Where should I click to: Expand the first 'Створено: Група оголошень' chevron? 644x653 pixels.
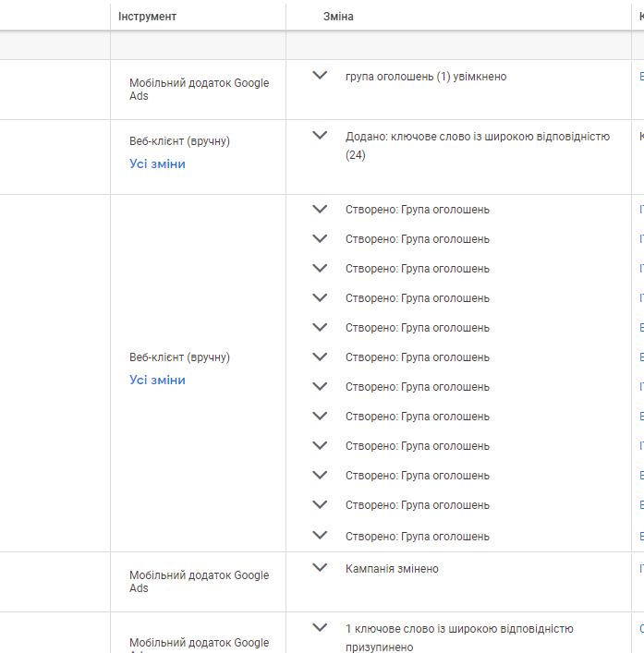[320, 209]
